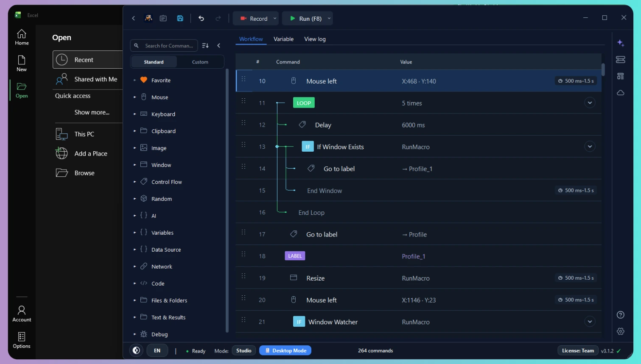The width and height of the screenshot is (641, 364).
Task: Open the clipboard task list icon
Action: (163, 18)
